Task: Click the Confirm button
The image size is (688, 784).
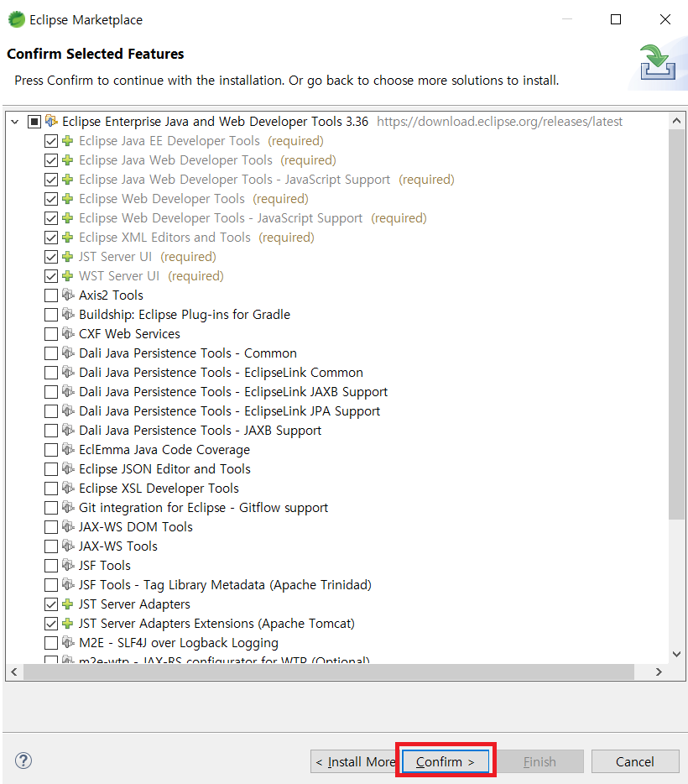Action: click(x=446, y=761)
